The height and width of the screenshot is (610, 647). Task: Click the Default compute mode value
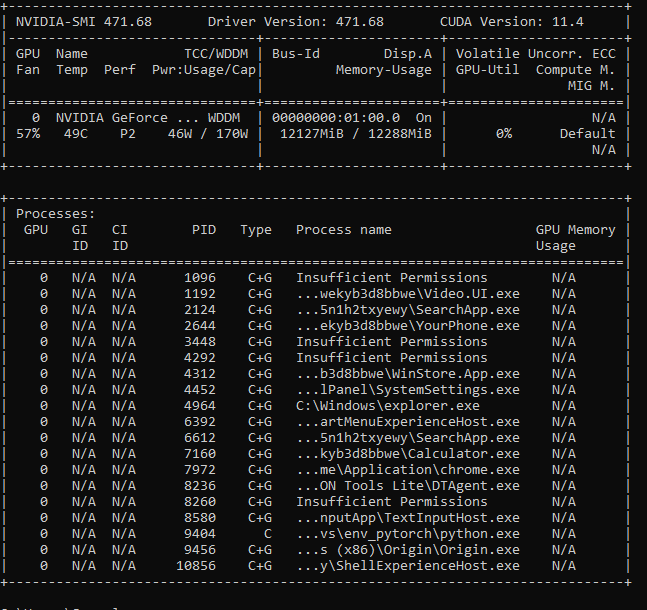pos(587,133)
